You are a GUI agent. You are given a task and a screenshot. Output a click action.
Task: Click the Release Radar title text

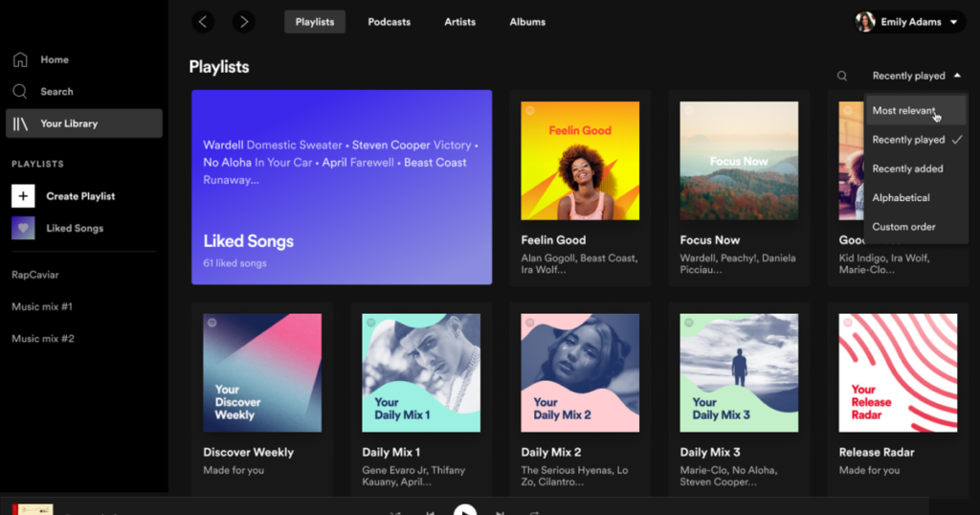[x=877, y=452]
